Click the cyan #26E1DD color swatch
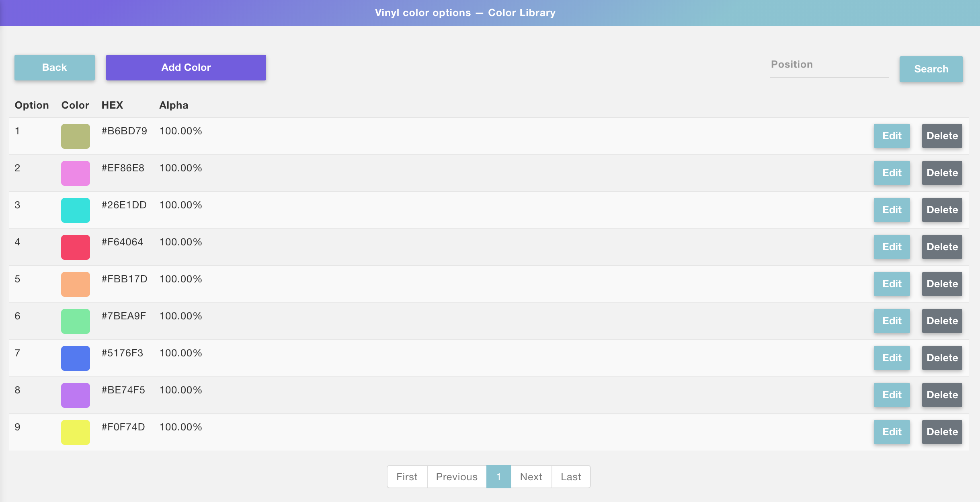 point(76,210)
